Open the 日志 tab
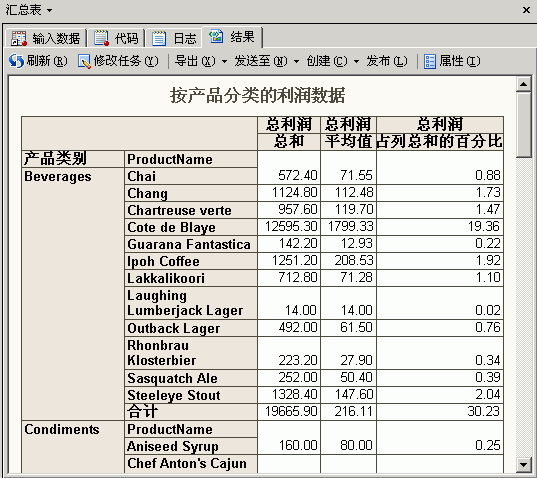537x478 pixels. 175,38
